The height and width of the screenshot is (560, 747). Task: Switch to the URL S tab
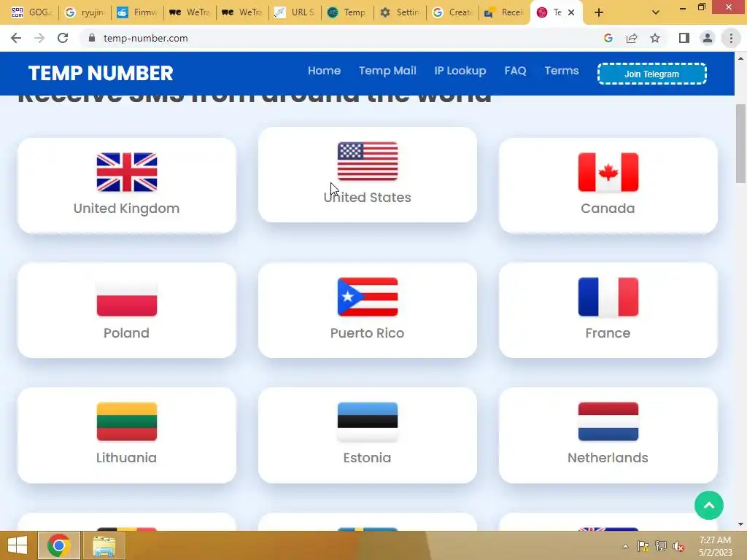295,12
